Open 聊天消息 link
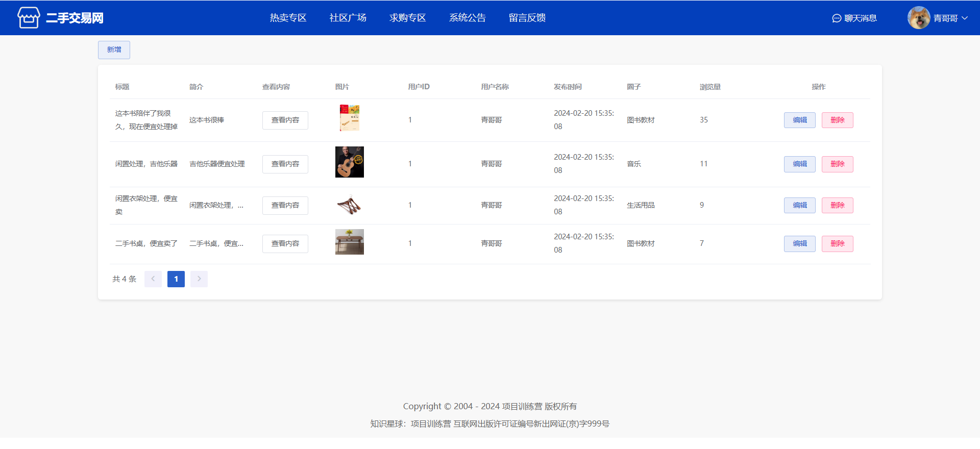 (x=861, y=18)
